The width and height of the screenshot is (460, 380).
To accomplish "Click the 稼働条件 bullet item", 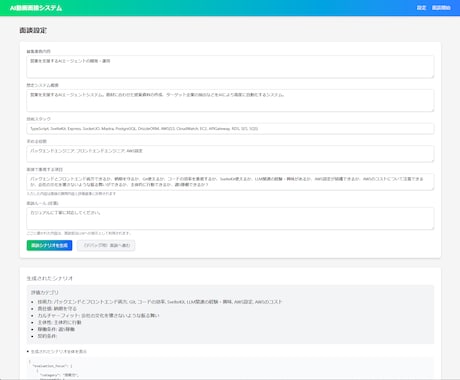I will 56,329.
